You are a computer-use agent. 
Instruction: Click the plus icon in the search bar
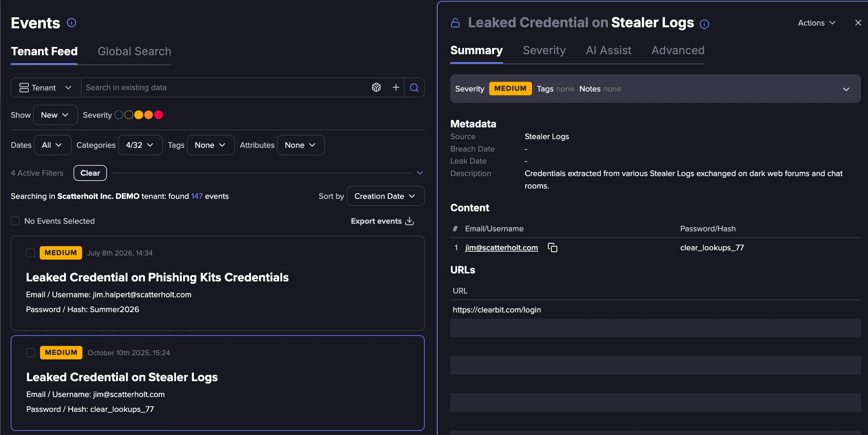point(396,87)
